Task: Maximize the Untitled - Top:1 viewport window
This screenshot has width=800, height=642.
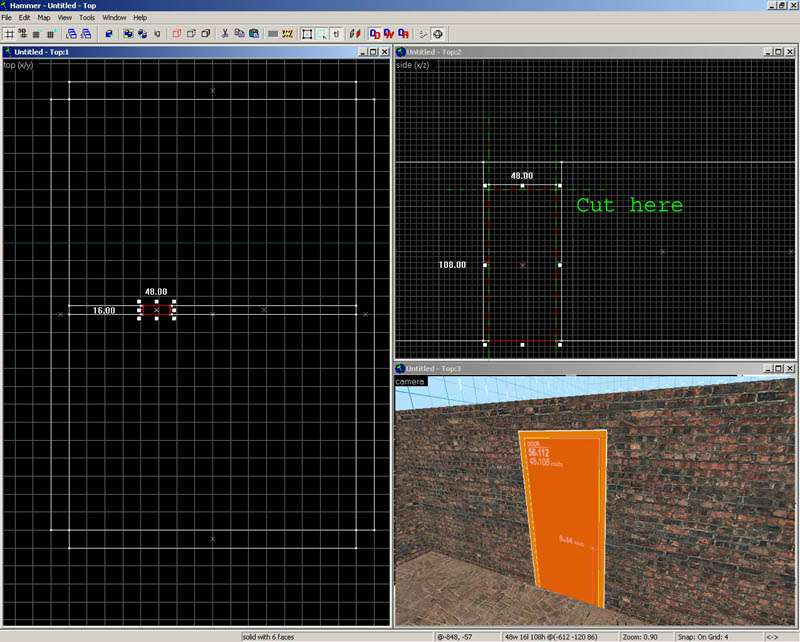Action: 372,52
